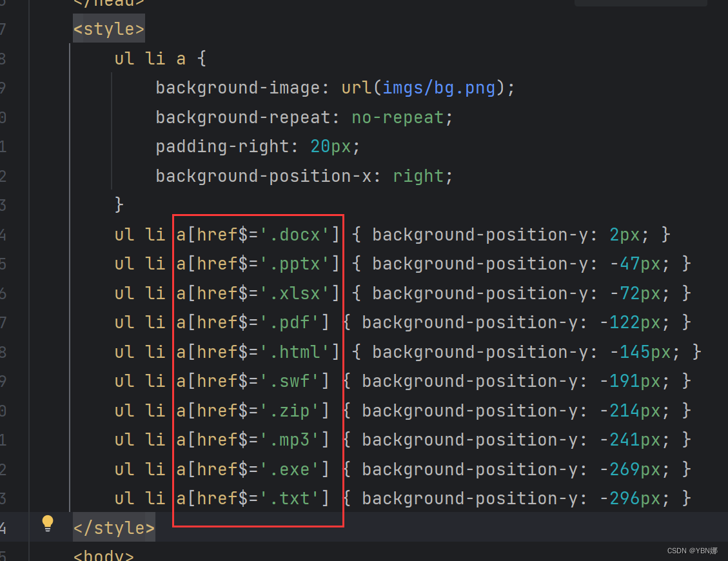Click the no-repeat value

point(397,117)
